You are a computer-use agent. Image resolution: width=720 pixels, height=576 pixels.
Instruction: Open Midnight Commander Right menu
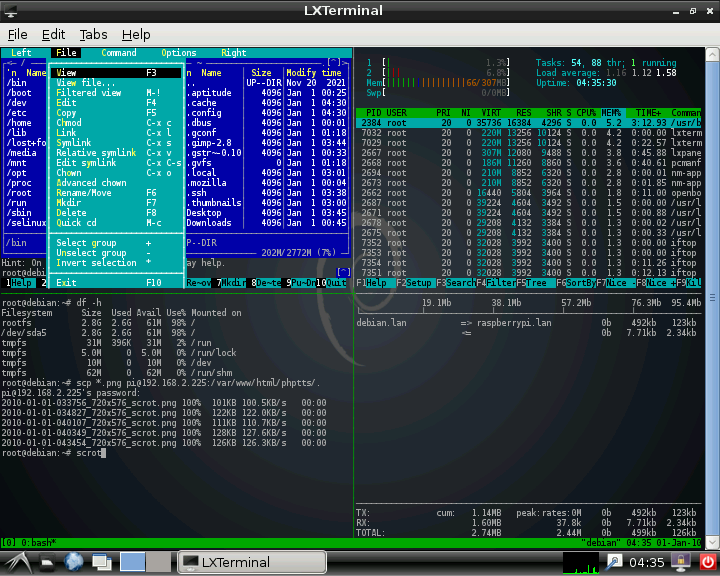click(234, 53)
